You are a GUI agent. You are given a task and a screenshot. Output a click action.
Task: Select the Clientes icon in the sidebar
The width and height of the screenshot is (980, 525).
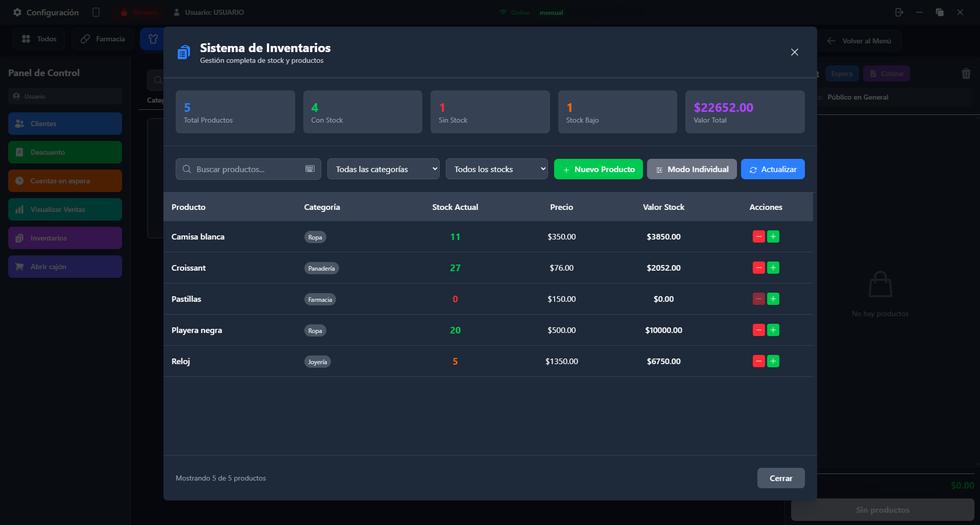19,123
